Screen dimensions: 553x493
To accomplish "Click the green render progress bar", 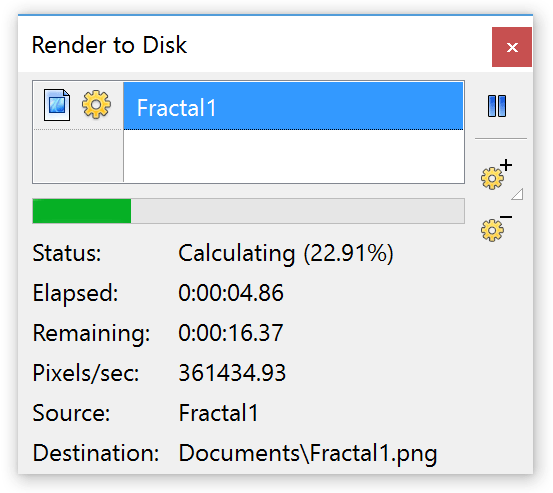I will tap(82, 211).
